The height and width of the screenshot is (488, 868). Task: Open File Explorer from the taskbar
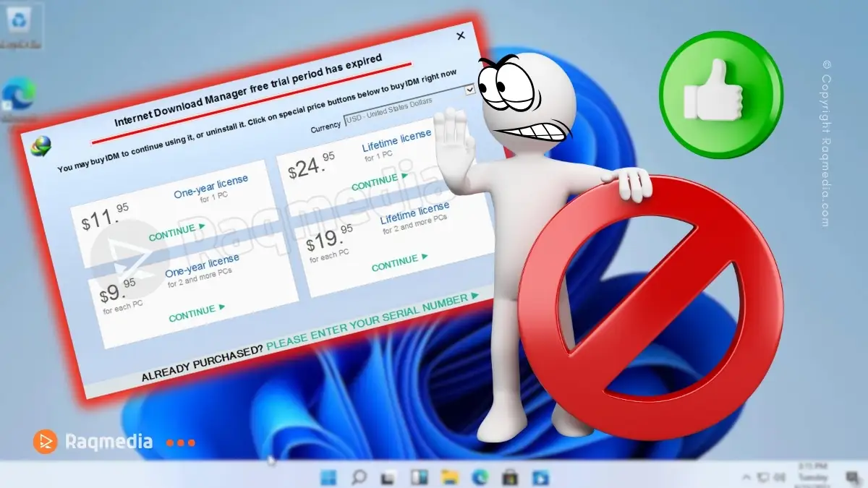(448, 477)
